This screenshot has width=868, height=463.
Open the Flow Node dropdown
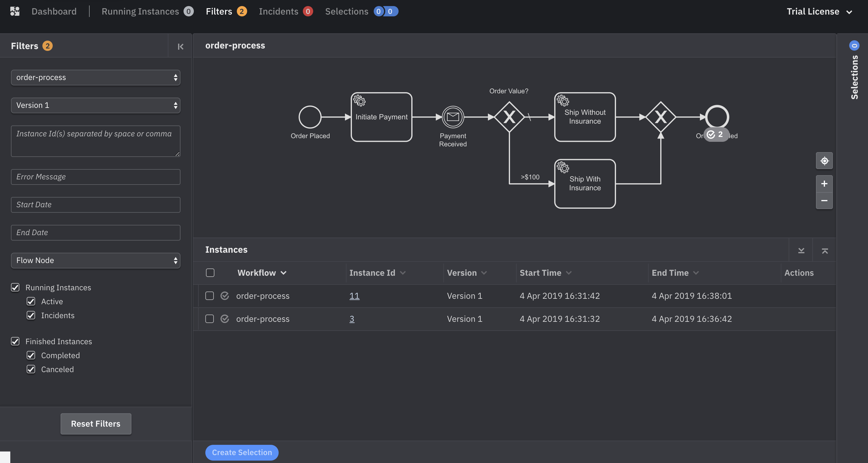96,260
